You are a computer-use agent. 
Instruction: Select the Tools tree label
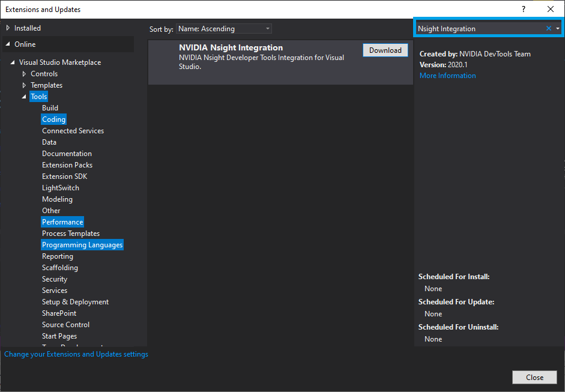(x=38, y=97)
